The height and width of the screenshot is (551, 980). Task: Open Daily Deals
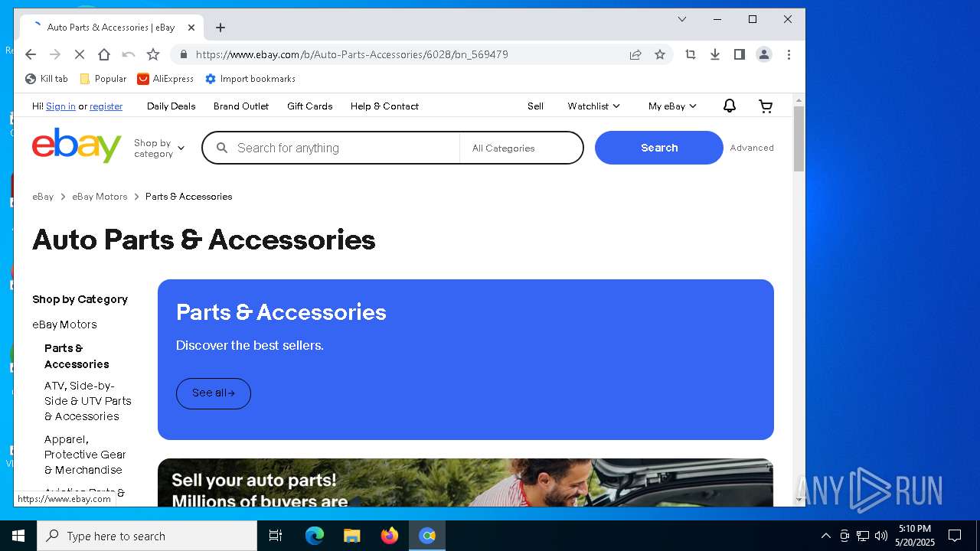pos(171,106)
